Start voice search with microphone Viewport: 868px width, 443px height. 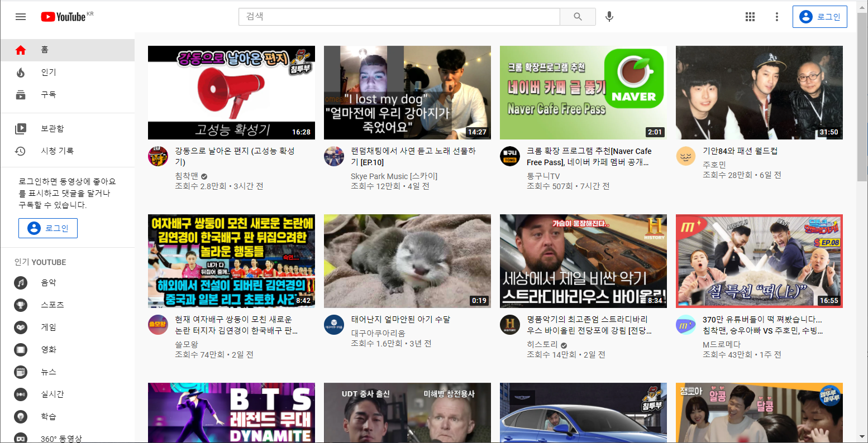(x=609, y=17)
